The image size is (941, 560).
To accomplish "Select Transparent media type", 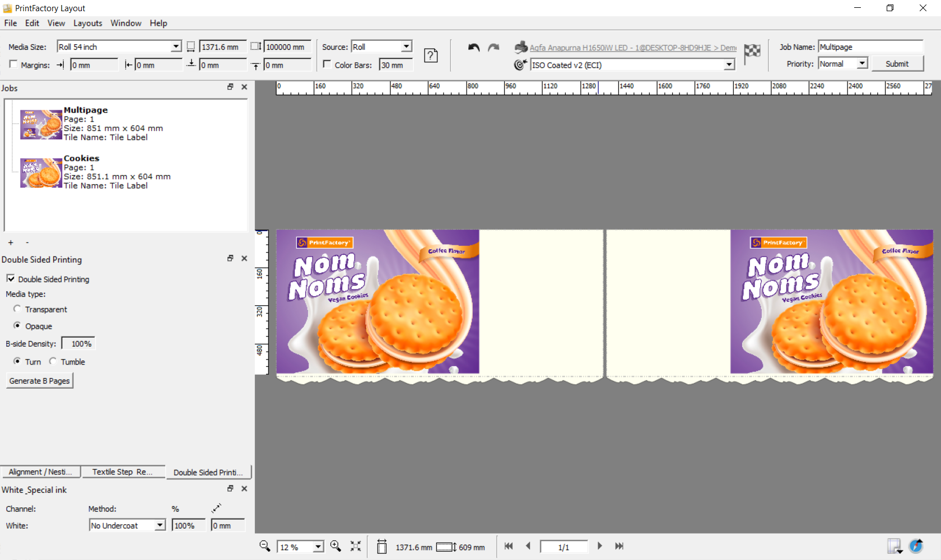I will tap(17, 309).
